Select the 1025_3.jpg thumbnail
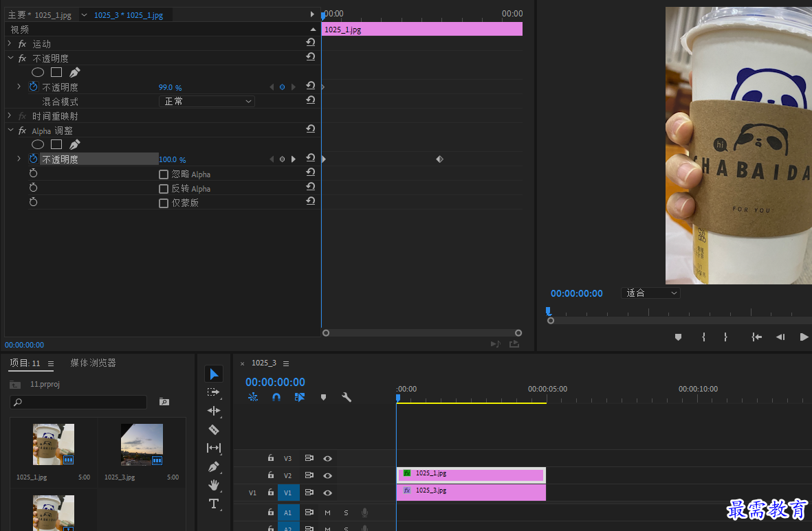The image size is (812, 531). coord(142,444)
